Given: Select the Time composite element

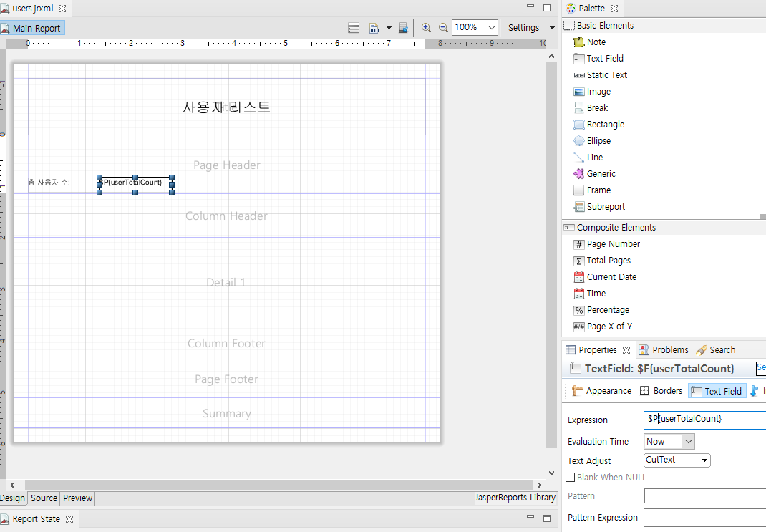Looking at the screenshot, I should 590,294.
